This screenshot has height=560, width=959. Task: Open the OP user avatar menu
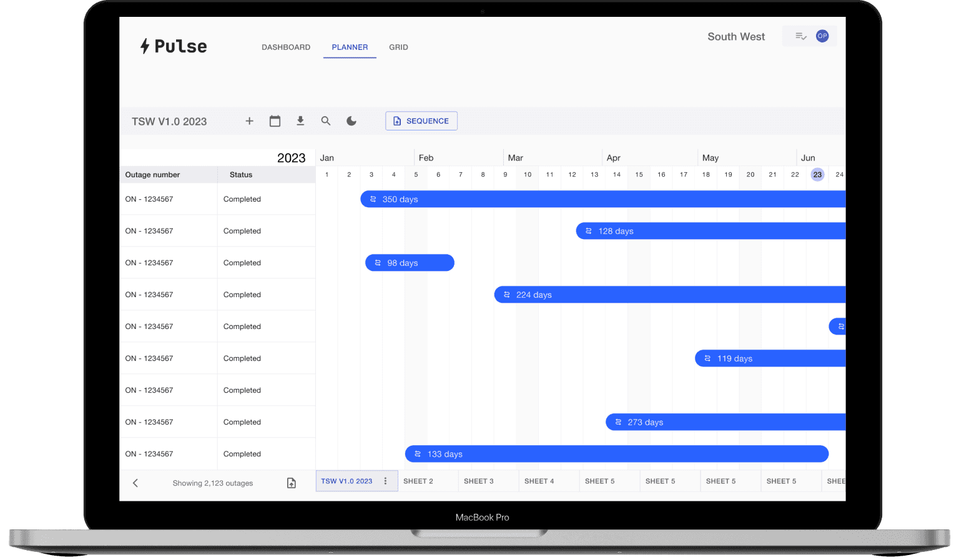point(822,36)
